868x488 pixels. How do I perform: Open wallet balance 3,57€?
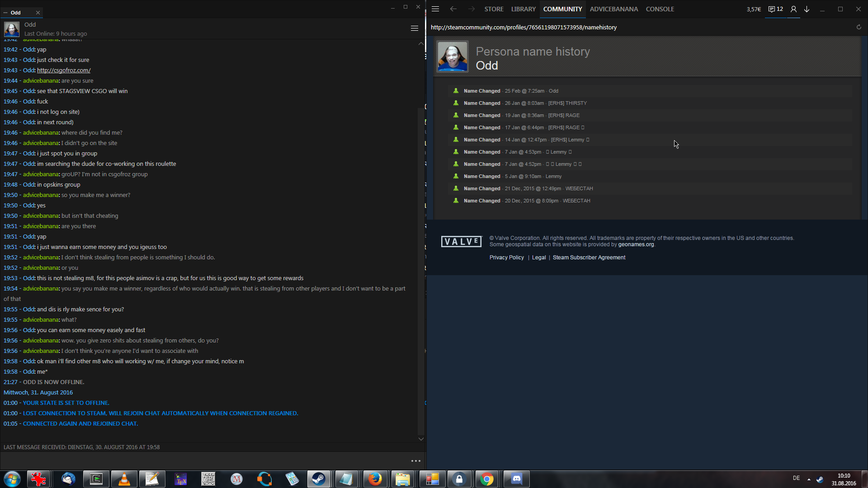coord(754,9)
